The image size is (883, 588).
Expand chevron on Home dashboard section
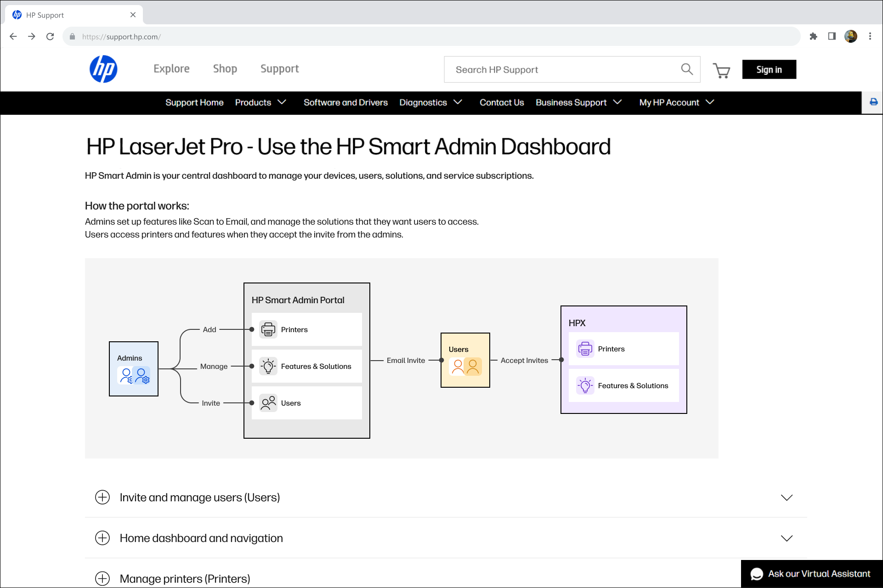coord(787,538)
